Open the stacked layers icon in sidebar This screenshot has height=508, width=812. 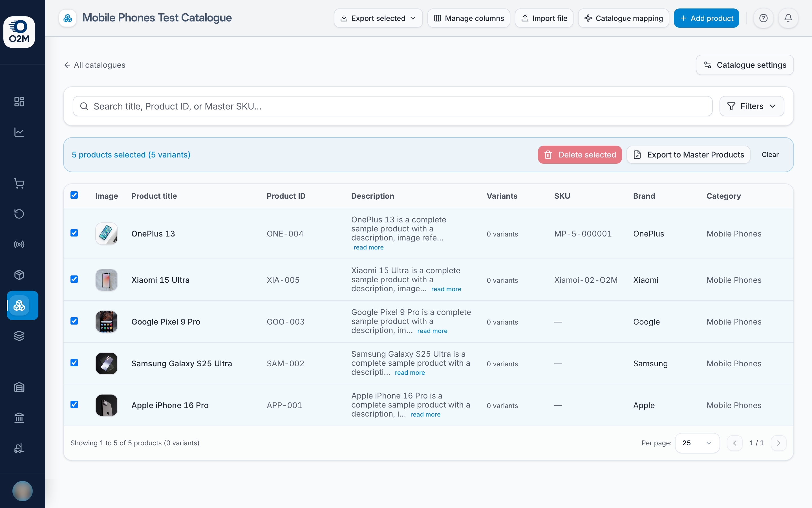(x=19, y=336)
